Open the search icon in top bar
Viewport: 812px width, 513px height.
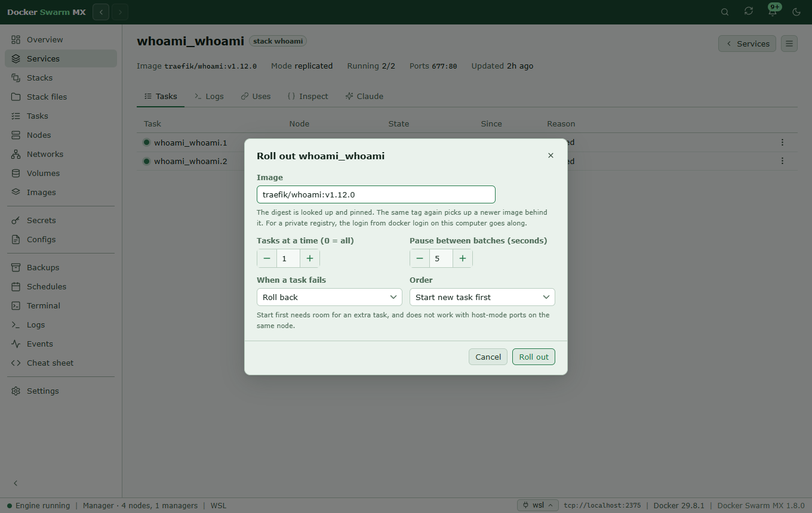pyautogui.click(x=725, y=12)
